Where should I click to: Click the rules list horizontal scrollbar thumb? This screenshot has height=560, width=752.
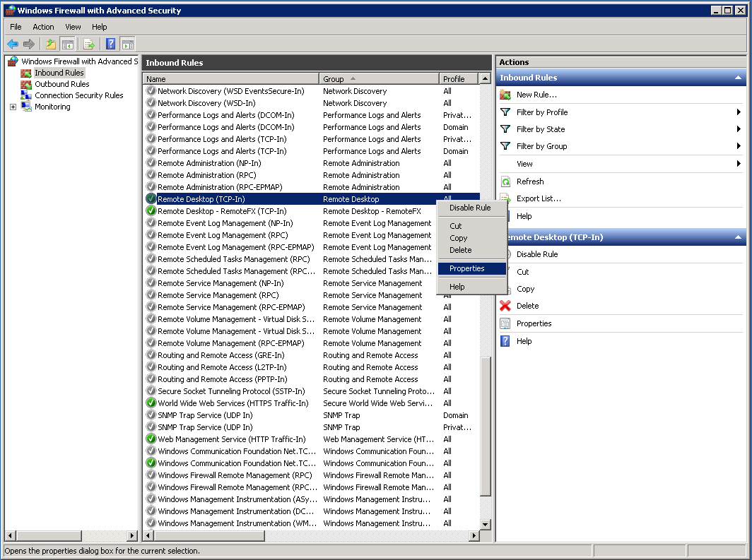[209, 535]
